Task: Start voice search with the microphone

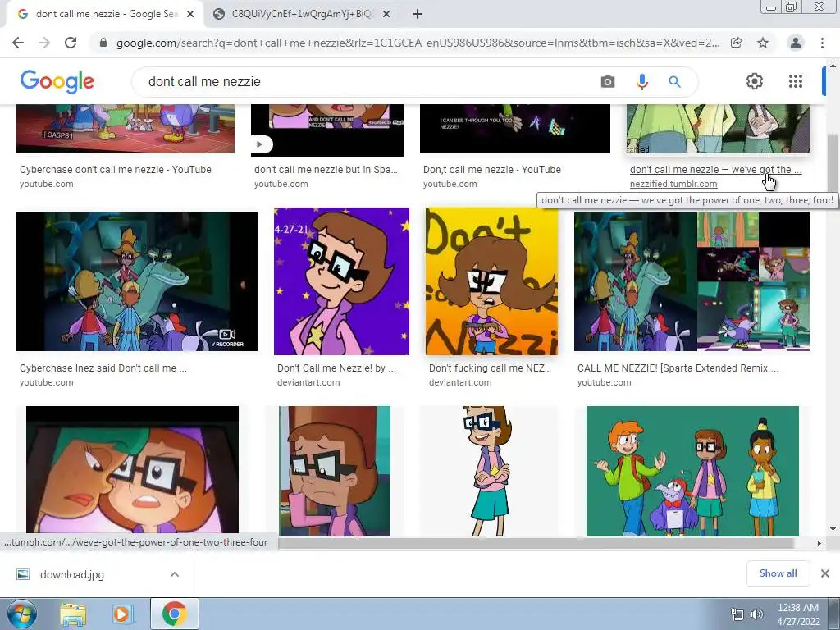Action: click(641, 81)
